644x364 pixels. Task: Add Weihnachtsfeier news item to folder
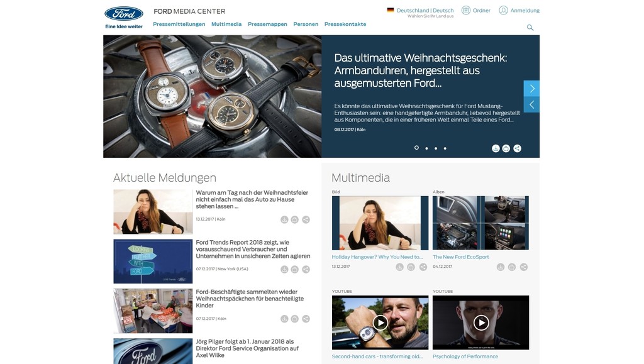(294, 219)
